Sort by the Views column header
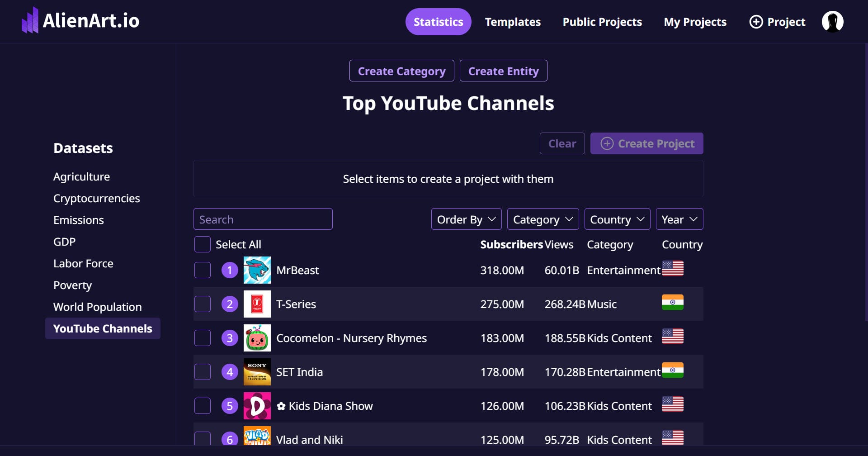 click(x=559, y=244)
